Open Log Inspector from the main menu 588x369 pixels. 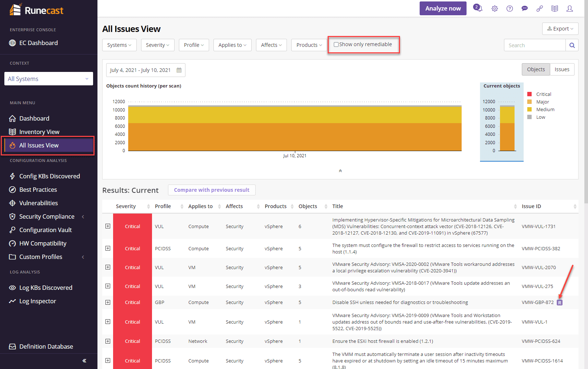coord(37,301)
